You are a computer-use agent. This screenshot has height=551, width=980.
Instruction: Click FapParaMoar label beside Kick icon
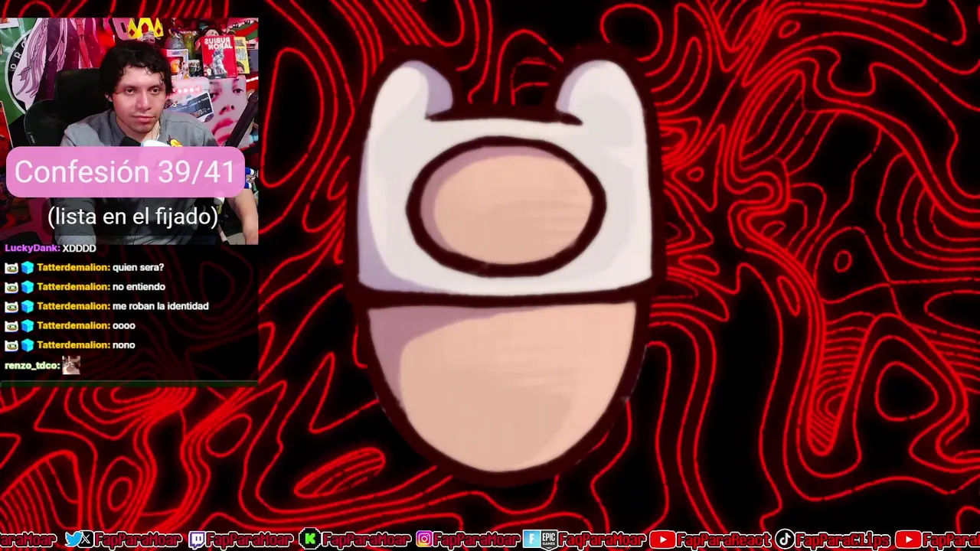366,540
